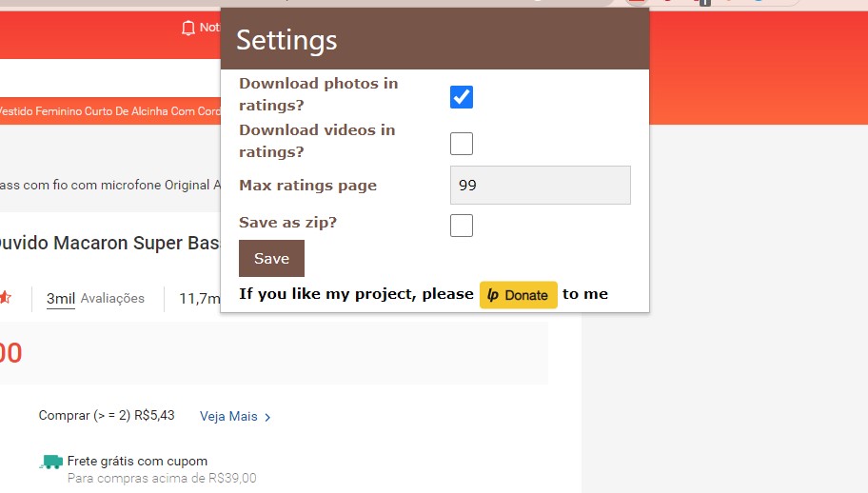Focus the Max ratings page field
Viewport: 868px width, 493px height.
pyautogui.click(x=540, y=186)
